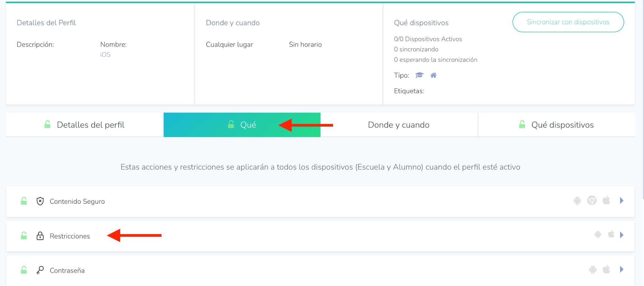Click the Android icon in Contenido Seguro row

(577, 201)
